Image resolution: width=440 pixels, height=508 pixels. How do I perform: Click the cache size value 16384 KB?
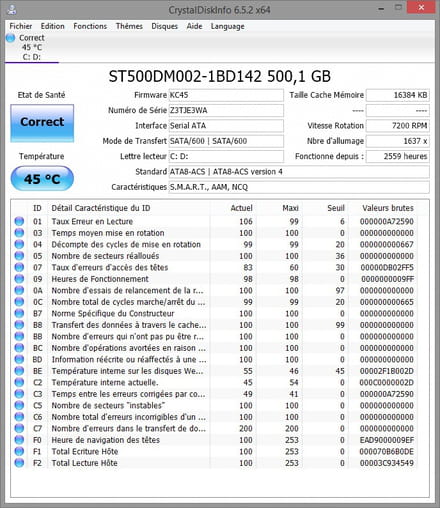click(398, 95)
